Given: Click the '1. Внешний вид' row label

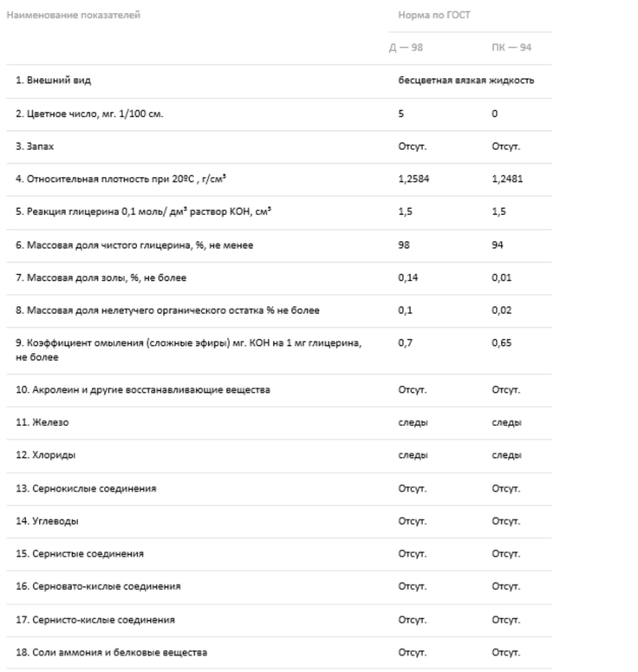Looking at the screenshot, I should click(x=53, y=80).
